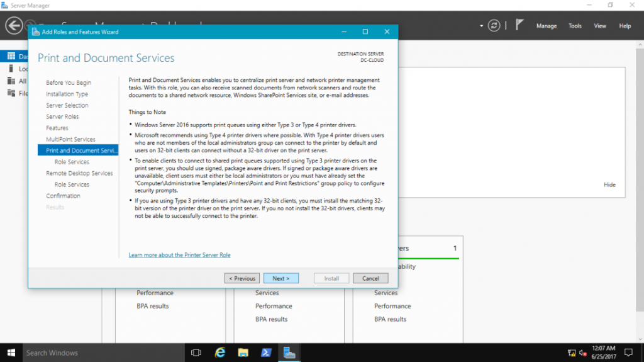Click Hide in the dashboard welcome tile
644x362 pixels.
(x=609, y=184)
